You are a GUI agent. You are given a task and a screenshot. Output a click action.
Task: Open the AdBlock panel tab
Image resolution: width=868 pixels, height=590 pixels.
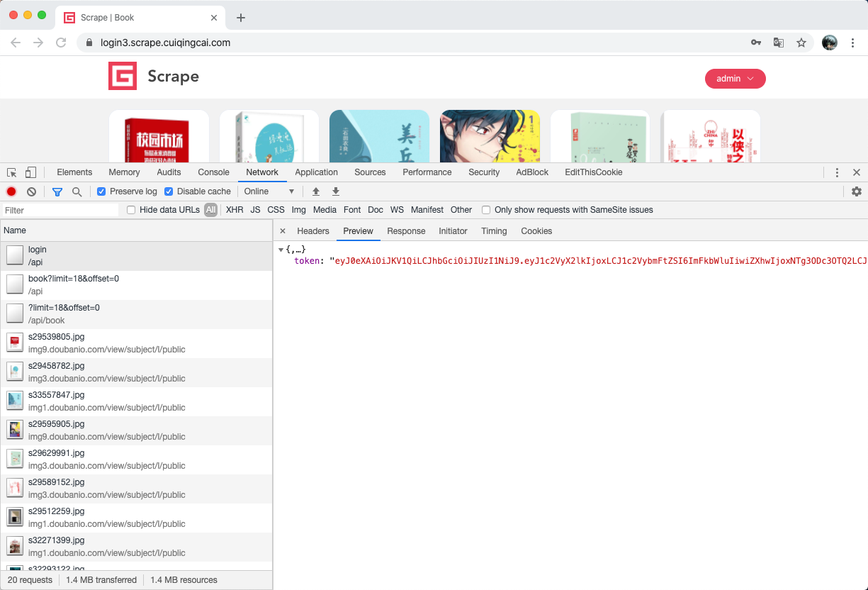[532, 172]
